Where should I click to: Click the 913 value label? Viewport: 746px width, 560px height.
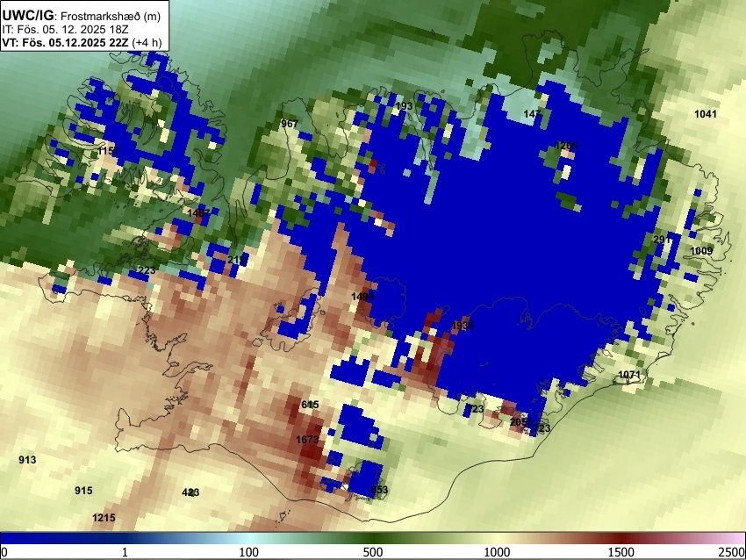pyautogui.click(x=27, y=460)
